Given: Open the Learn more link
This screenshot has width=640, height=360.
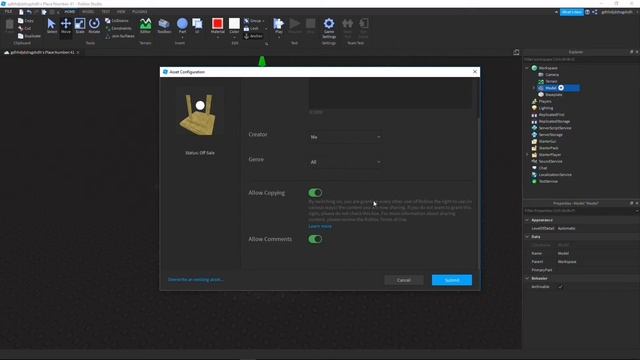Looking at the screenshot, I should click(320, 226).
